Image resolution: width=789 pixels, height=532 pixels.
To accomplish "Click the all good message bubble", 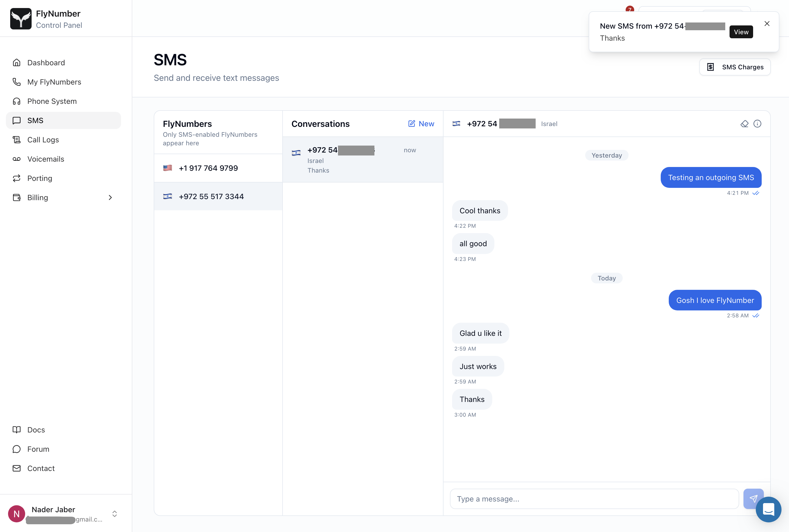I will click(x=473, y=244).
